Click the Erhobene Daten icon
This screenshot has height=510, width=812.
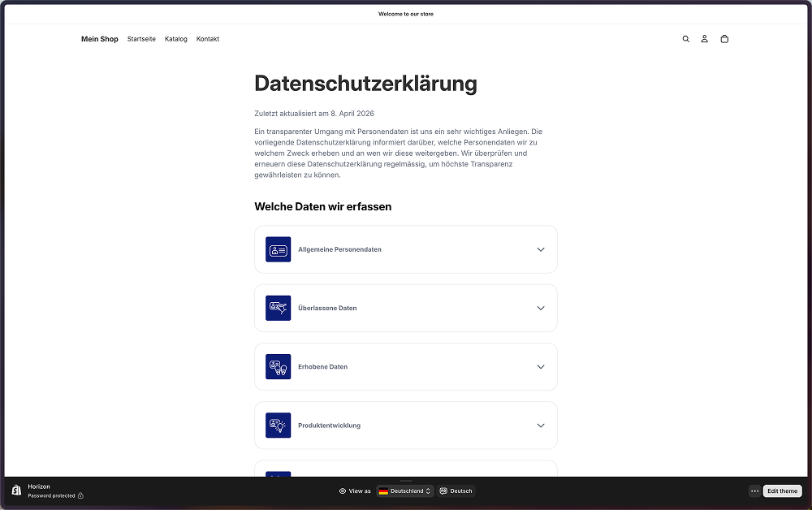(x=278, y=366)
